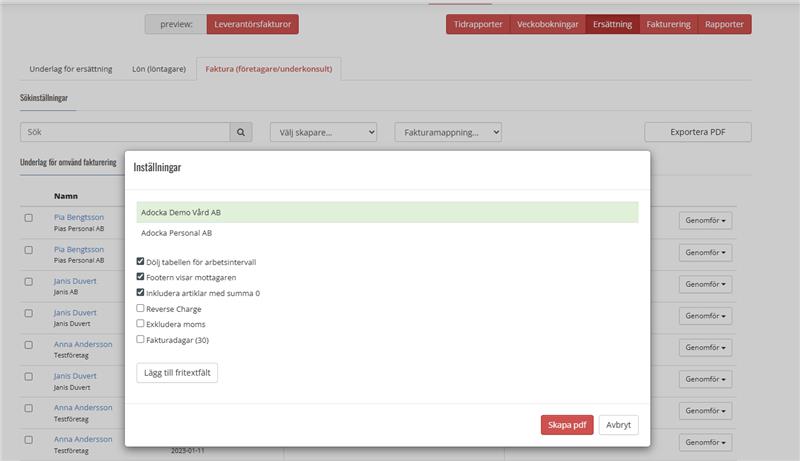Open the Tidrapporter menu item
The image size is (800, 461).
pyautogui.click(x=478, y=24)
